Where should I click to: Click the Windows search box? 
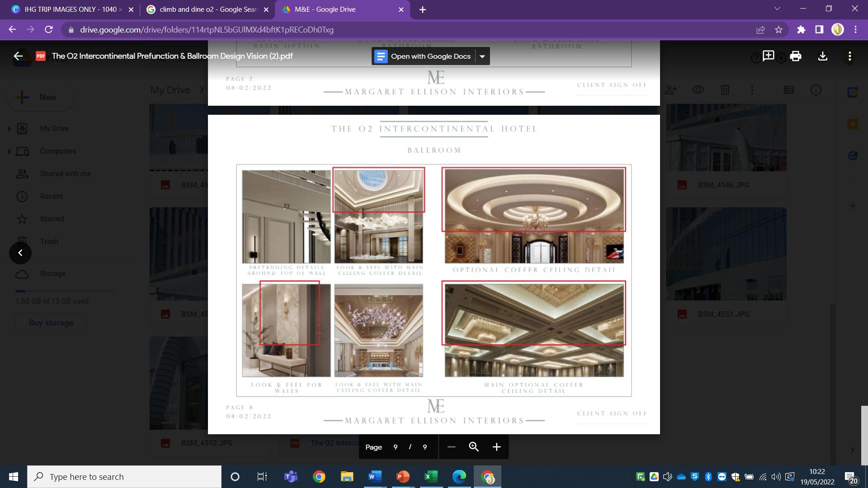pos(124,477)
